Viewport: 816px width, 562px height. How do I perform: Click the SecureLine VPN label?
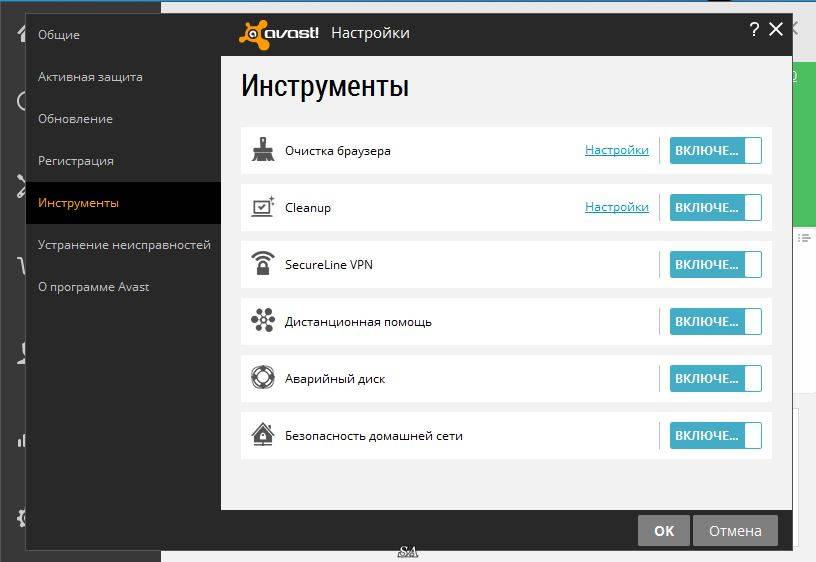coord(329,265)
